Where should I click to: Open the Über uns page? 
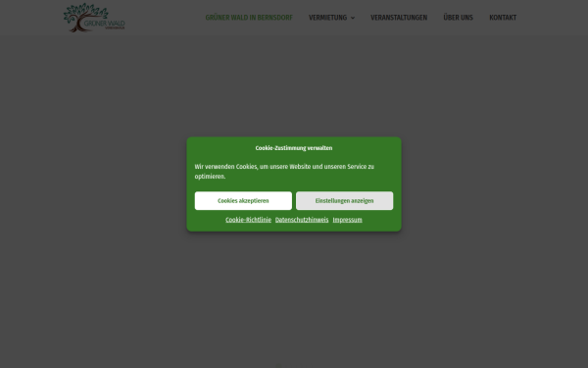coord(459,18)
